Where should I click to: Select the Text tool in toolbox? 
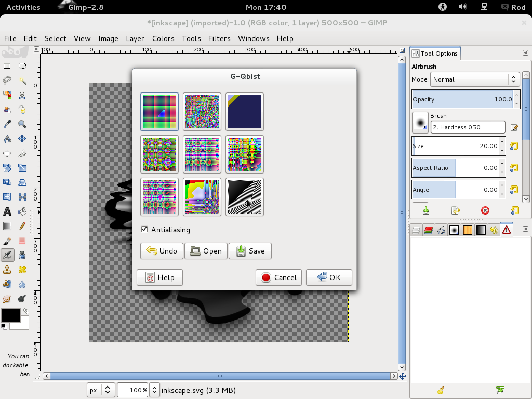7,211
